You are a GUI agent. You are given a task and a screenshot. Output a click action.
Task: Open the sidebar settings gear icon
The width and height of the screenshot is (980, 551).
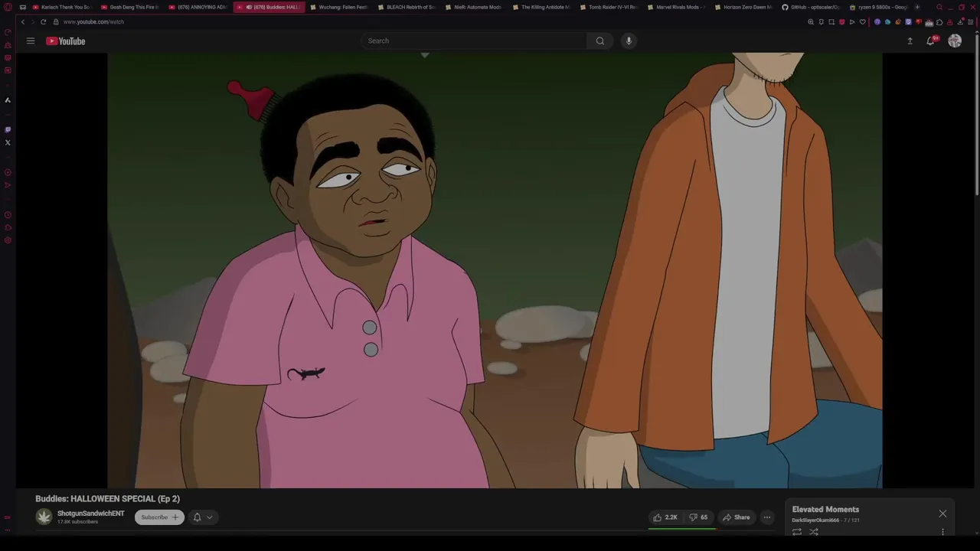coord(8,240)
